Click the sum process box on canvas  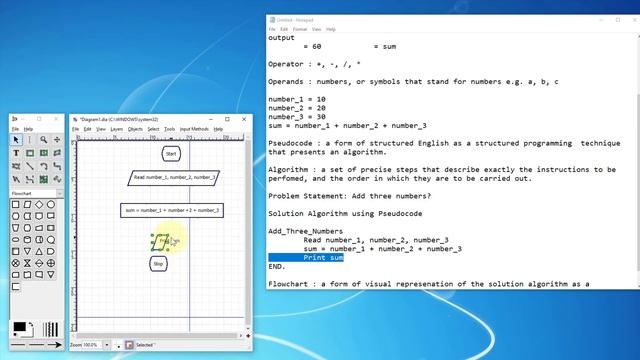tap(172, 211)
